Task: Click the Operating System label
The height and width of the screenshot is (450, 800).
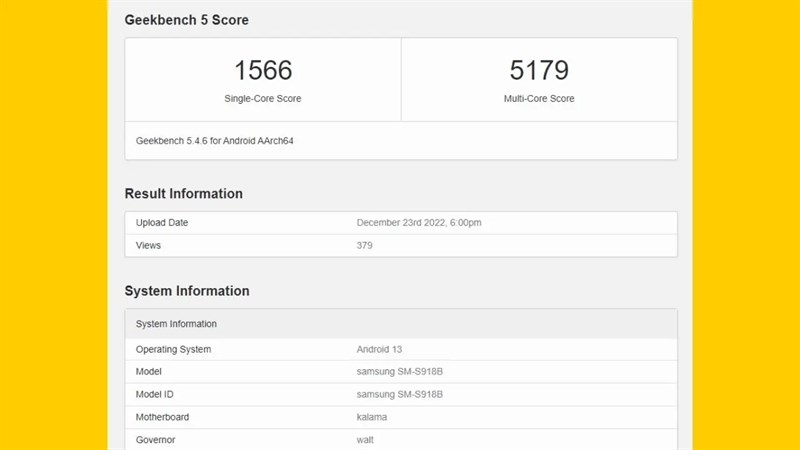Action: tap(173, 349)
